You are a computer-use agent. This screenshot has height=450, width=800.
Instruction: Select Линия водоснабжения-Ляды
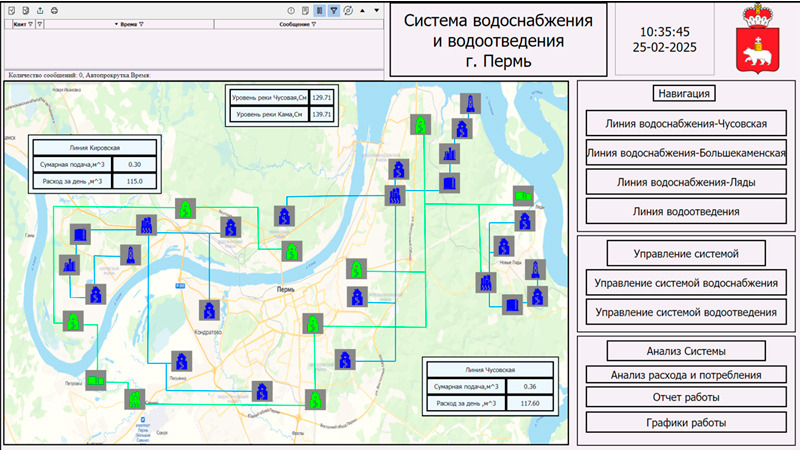coord(686,182)
